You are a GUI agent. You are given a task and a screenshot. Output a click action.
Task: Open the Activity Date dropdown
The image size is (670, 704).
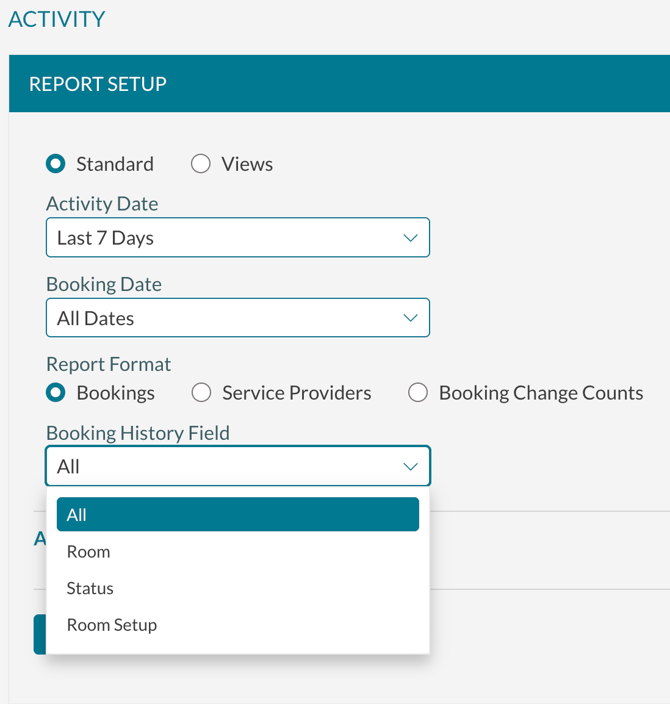tap(238, 238)
